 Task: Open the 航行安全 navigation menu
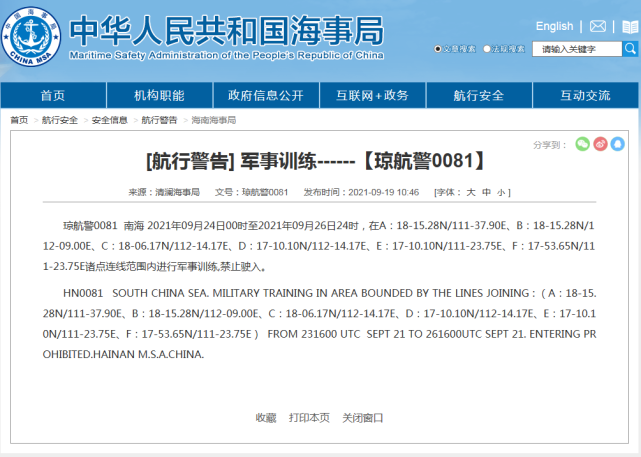coord(479,95)
